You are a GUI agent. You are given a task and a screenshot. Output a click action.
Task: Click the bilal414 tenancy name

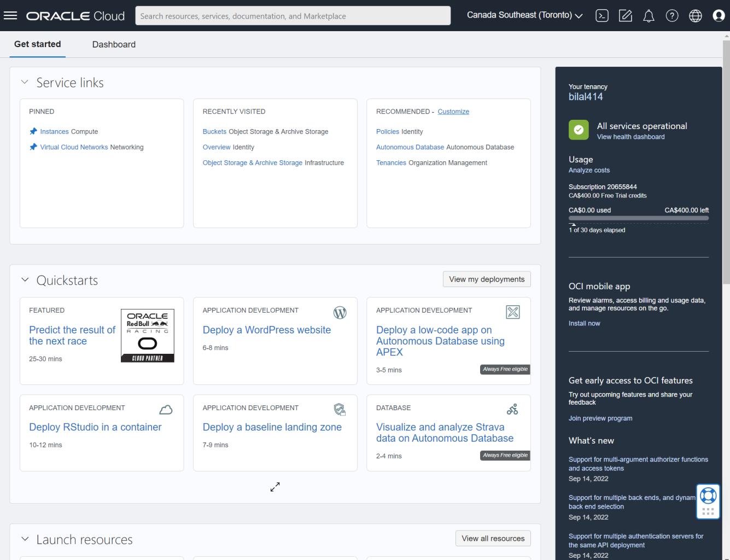click(586, 97)
